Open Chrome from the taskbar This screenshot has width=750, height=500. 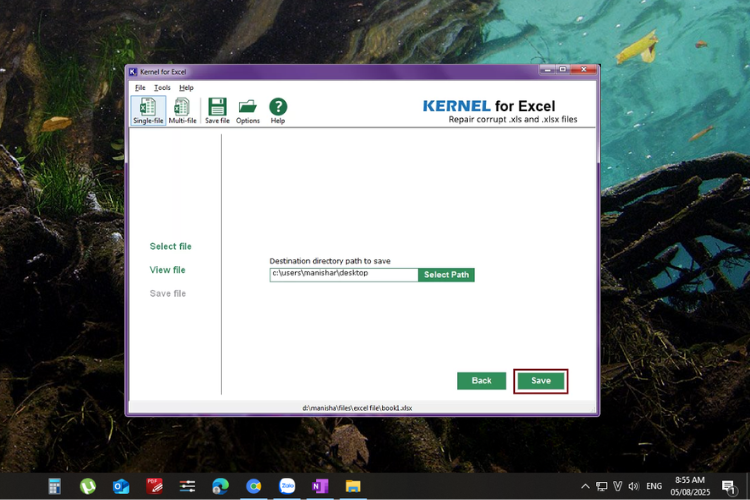coord(254,487)
